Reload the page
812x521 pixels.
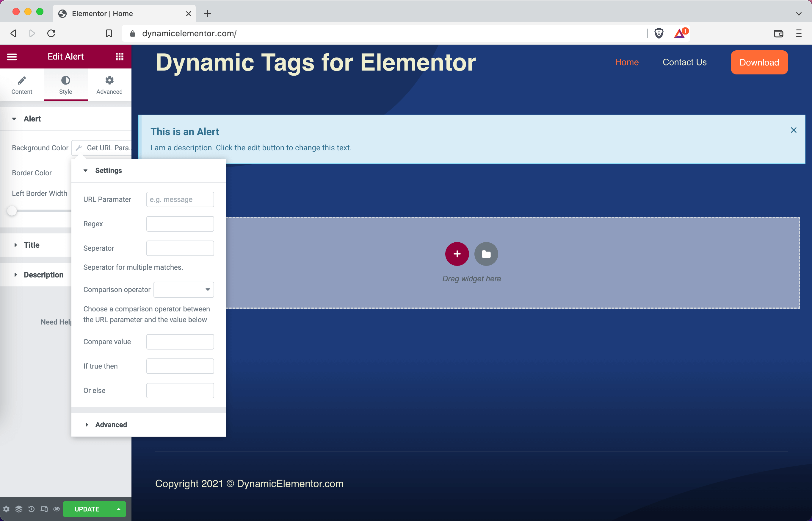pos(51,33)
